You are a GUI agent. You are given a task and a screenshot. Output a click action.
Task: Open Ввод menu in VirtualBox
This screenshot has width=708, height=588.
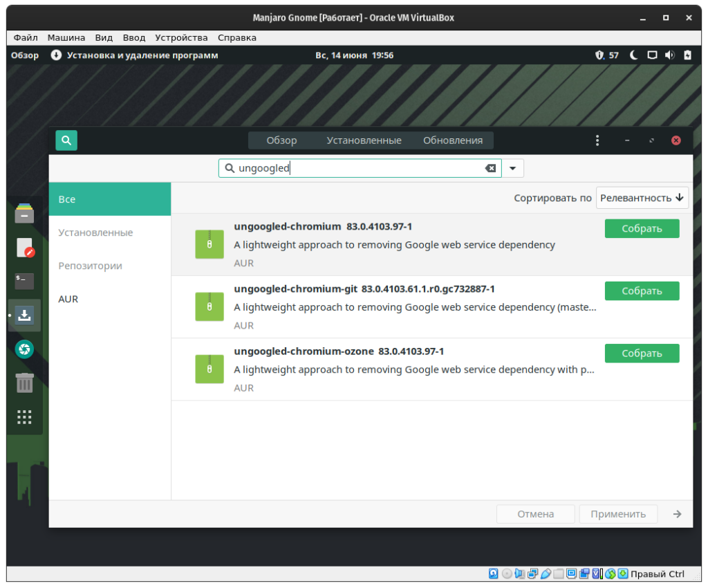(x=134, y=37)
